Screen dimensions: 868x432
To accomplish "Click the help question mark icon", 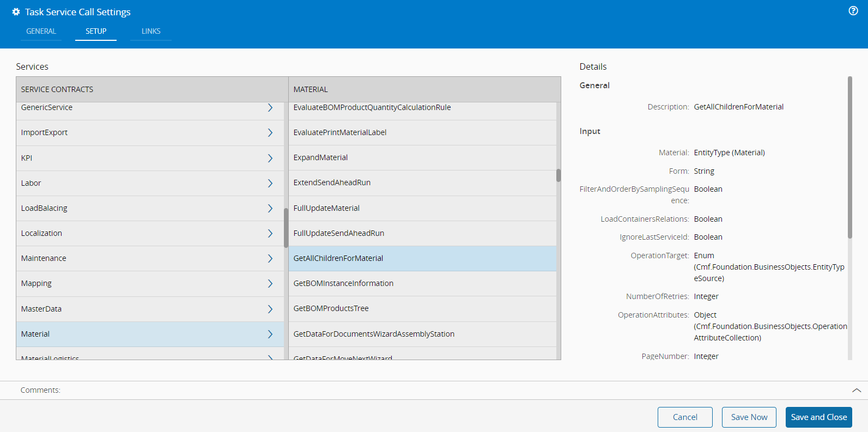I will (x=853, y=11).
